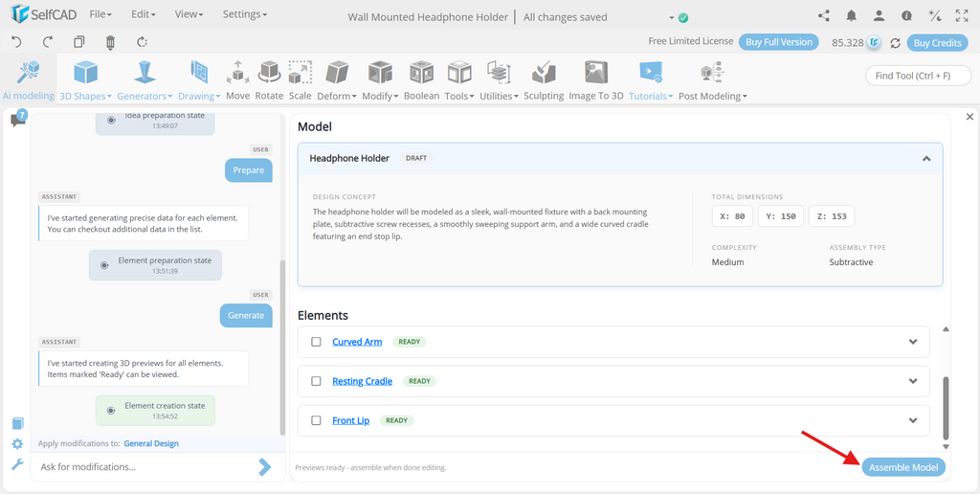Click the Elements list scrollbar
This screenshot has height=494, width=980.
click(946, 407)
